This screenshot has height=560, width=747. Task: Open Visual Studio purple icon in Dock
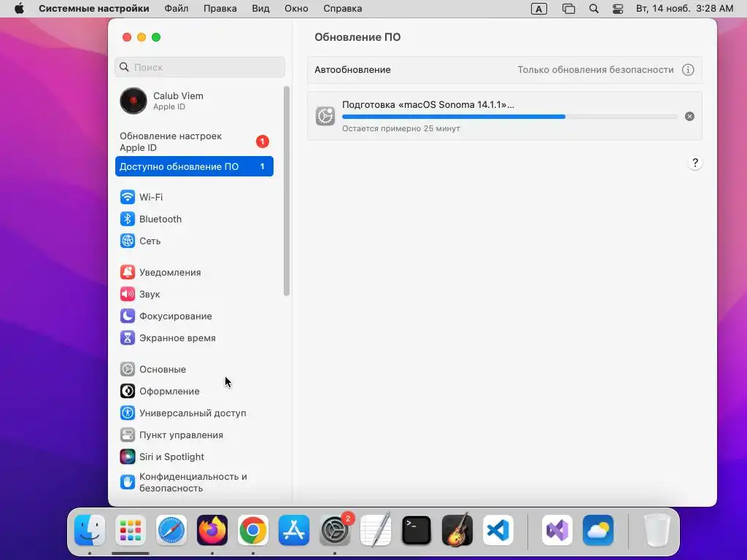click(557, 530)
